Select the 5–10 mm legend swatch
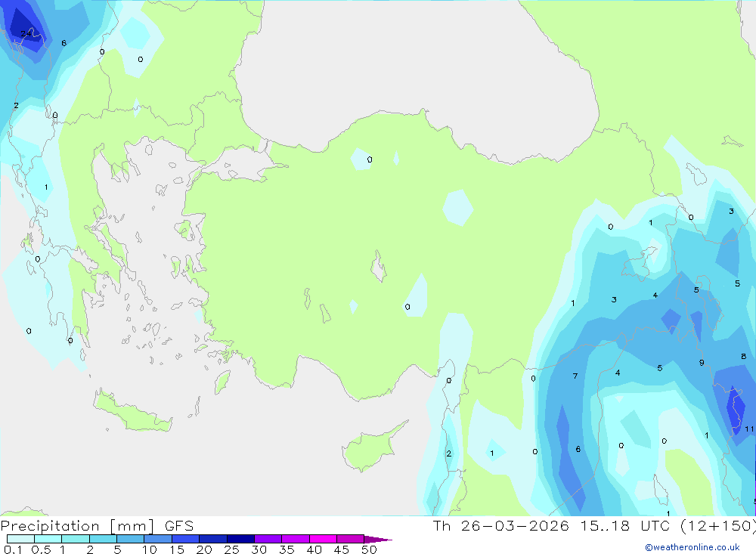 [x=131, y=539]
